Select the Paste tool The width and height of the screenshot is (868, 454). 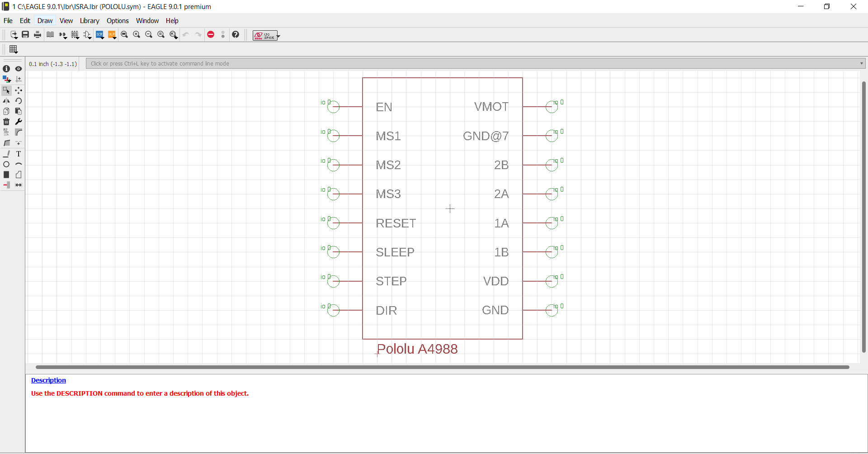[19, 111]
